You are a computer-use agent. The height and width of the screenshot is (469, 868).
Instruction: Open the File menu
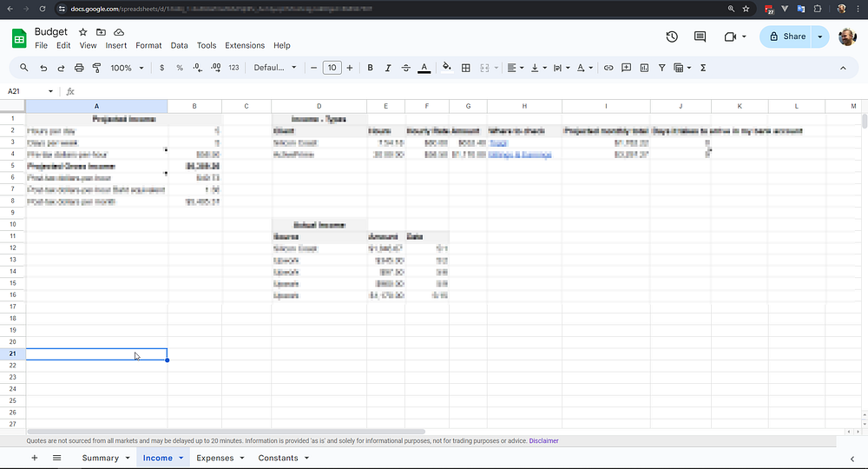(x=41, y=45)
